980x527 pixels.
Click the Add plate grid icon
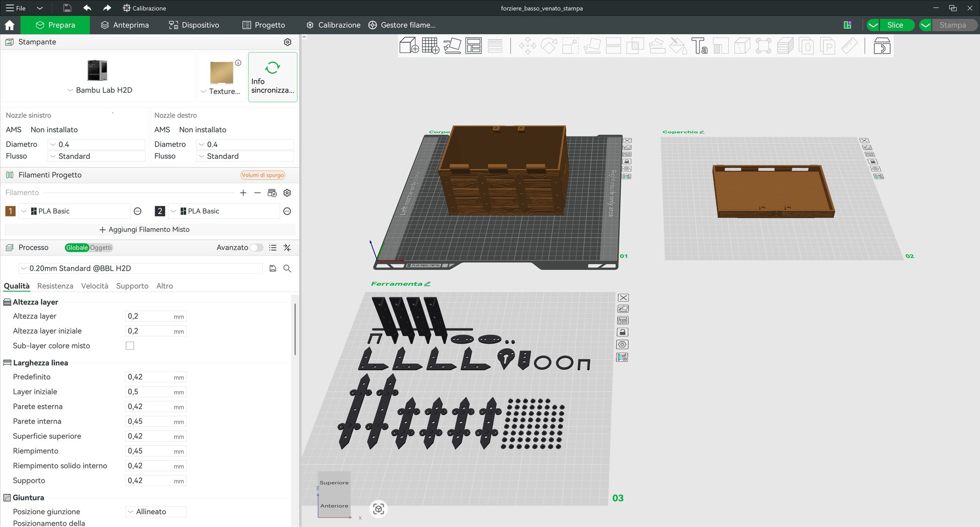coord(430,45)
